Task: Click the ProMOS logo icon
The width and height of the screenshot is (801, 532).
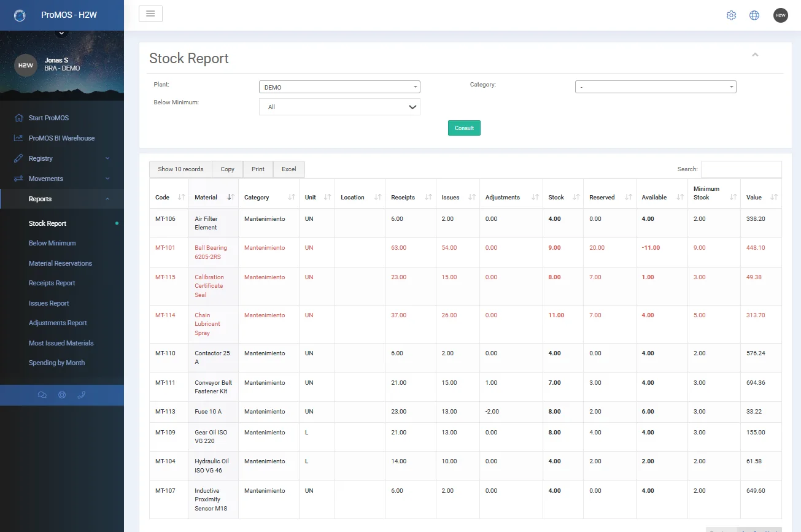Action: (20, 15)
